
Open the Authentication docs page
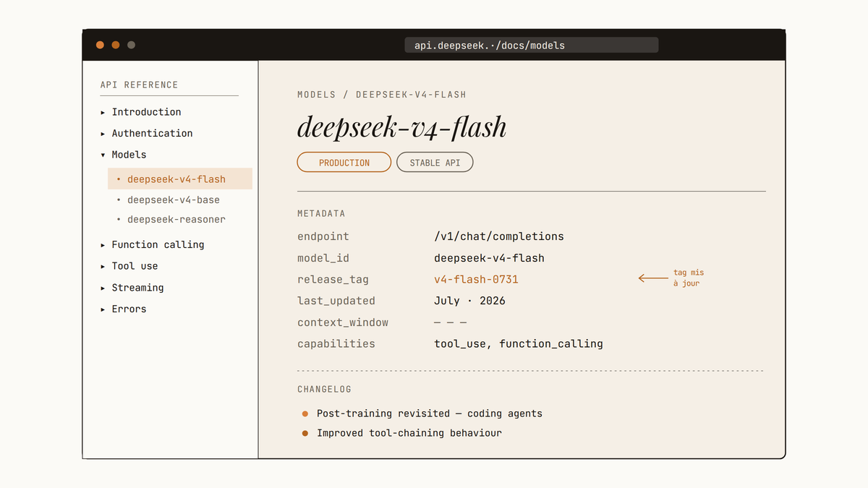(x=152, y=133)
